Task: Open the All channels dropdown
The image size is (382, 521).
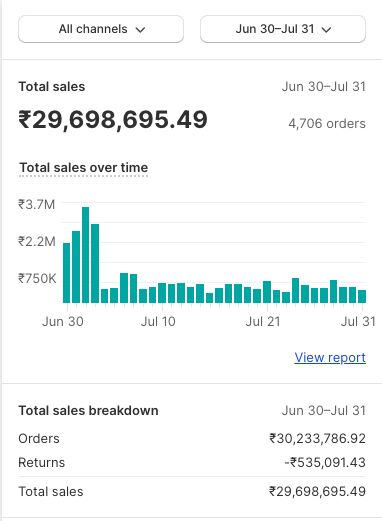Action: click(x=101, y=29)
